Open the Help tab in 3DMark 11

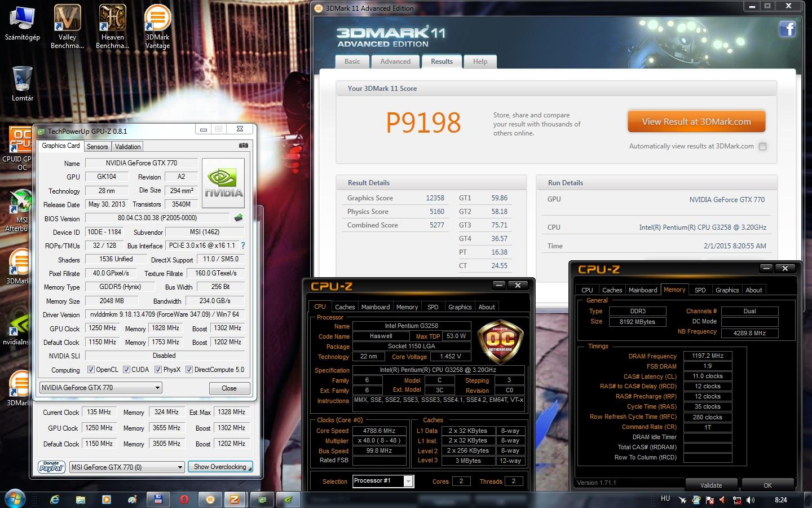pos(480,62)
